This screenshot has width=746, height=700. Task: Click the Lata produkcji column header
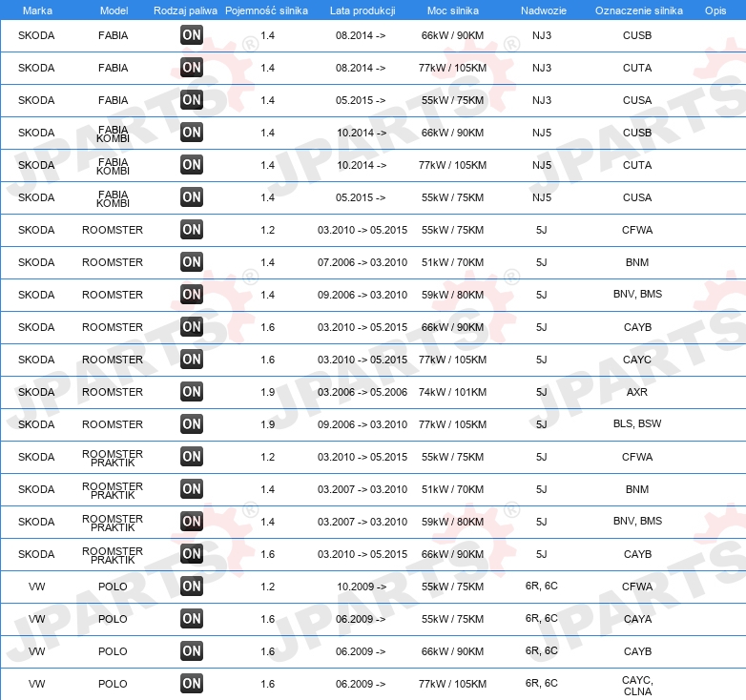coord(363,10)
